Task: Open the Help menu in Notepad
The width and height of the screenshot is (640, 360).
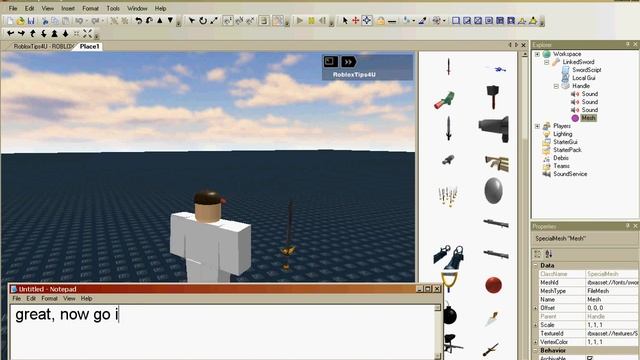Action: (x=86, y=298)
